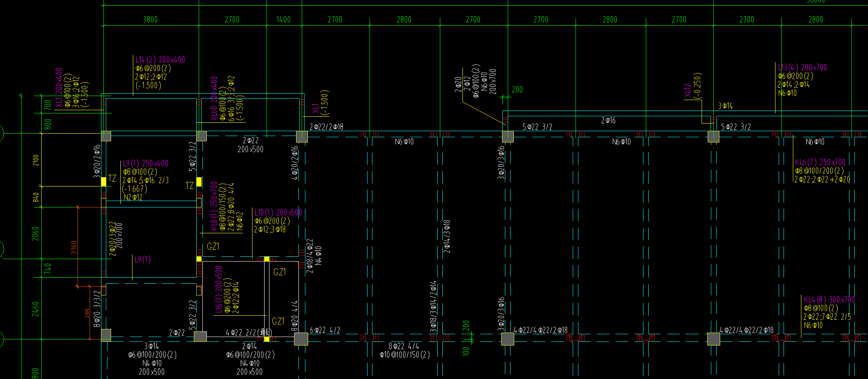
Task: Click the "KL6(7) 250x700" beam annotation
Action: click(820, 162)
